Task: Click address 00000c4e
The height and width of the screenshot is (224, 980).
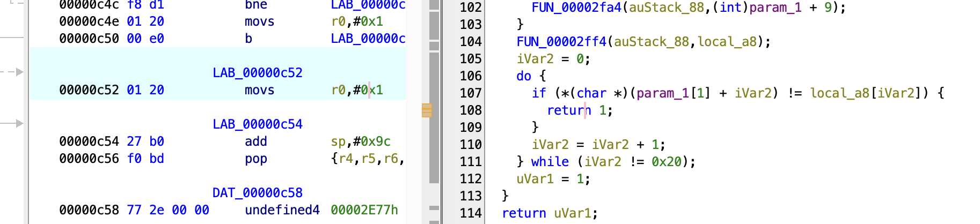Action: pos(89,21)
